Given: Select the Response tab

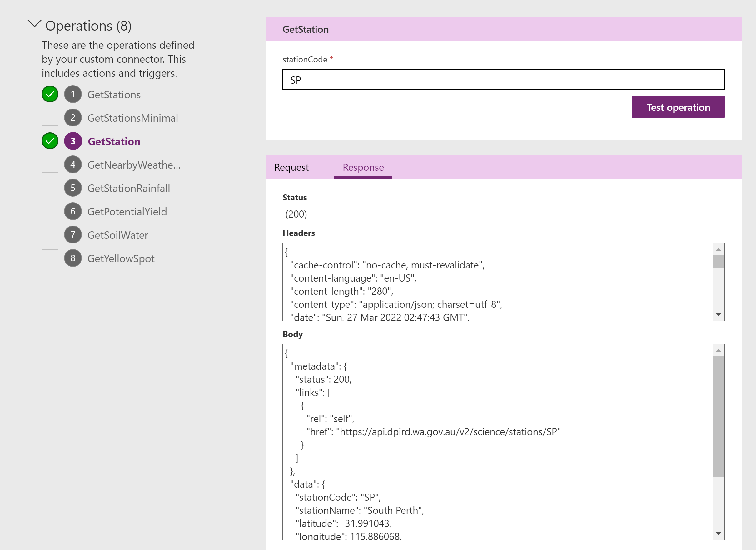Looking at the screenshot, I should (x=363, y=167).
